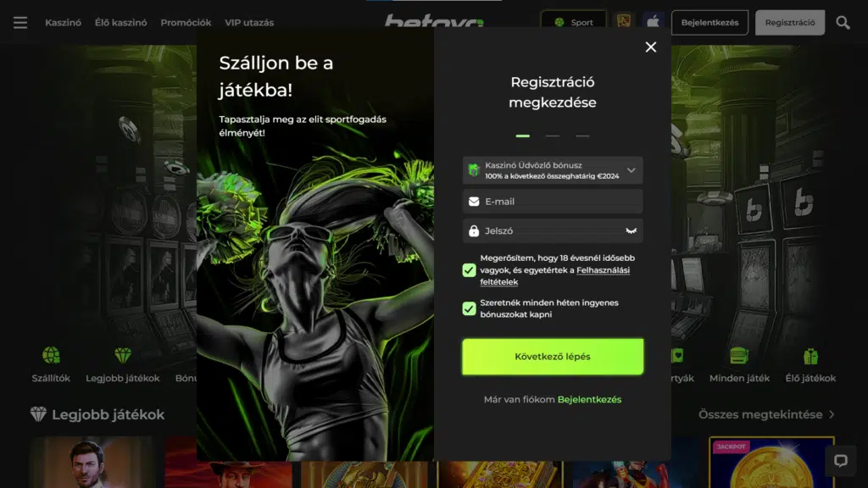This screenshot has width=868, height=488.
Task: Open the Promóciók menu item
Action: [186, 23]
